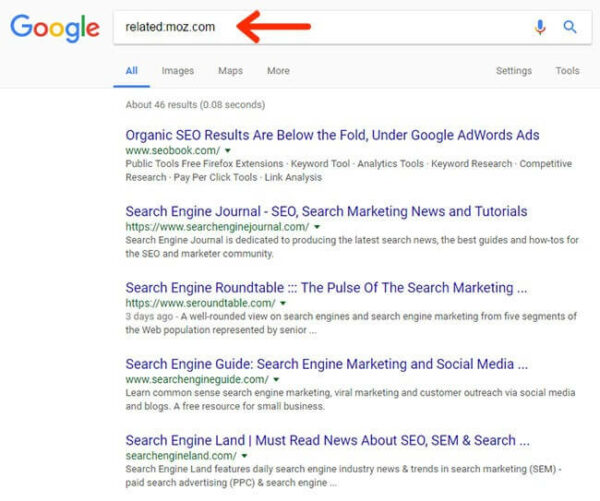Open the Search Engine Land result

pyautogui.click(x=328, y=441)
